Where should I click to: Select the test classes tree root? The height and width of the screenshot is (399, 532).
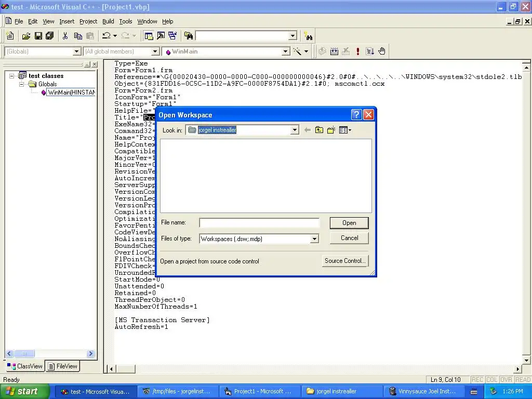(46, 76)
